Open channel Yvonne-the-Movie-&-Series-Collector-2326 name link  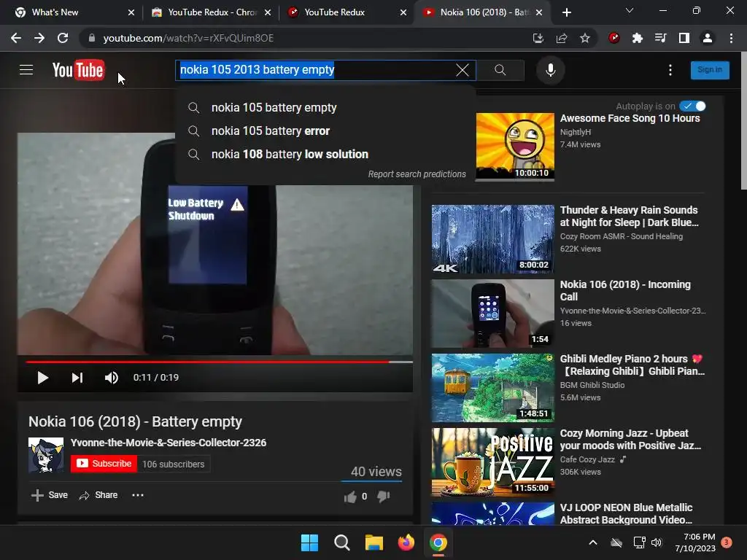[169, 443]
